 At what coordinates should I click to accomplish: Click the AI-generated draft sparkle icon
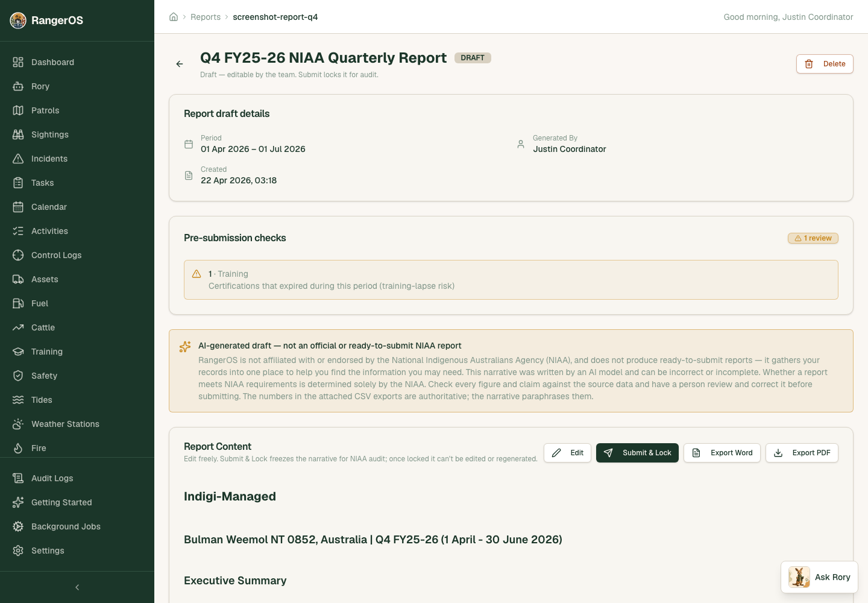[x=185, y=347]
